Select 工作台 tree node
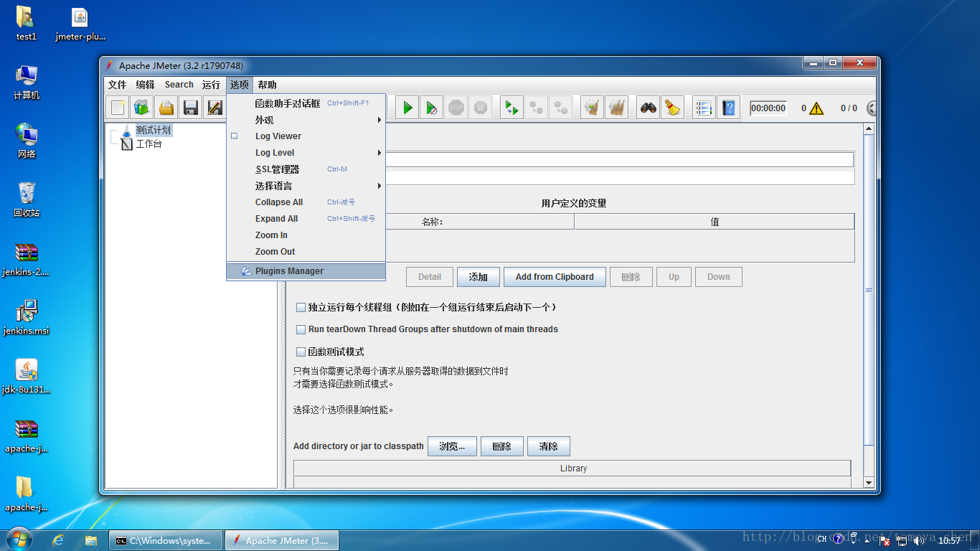The height and width of the screenshot is (551, 980). [x=149, y=144]
